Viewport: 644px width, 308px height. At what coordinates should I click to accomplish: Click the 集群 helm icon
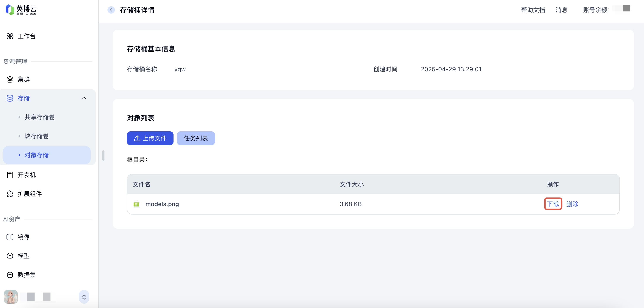[x=10, y=79]
